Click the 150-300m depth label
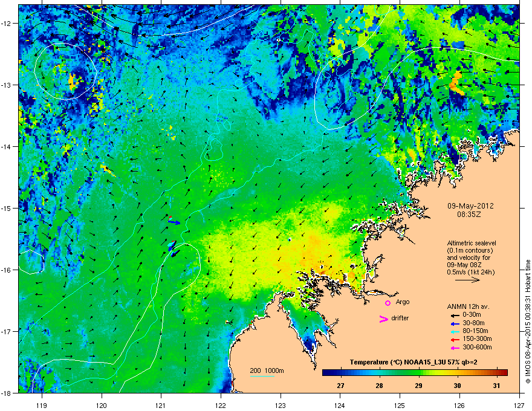Viewport: 532px width, 411px height. 477,338
